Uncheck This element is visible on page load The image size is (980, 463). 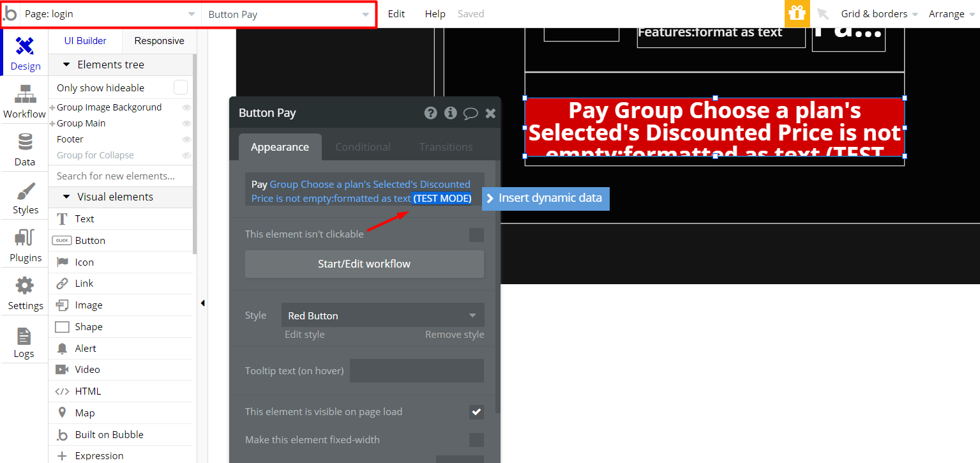476,413
